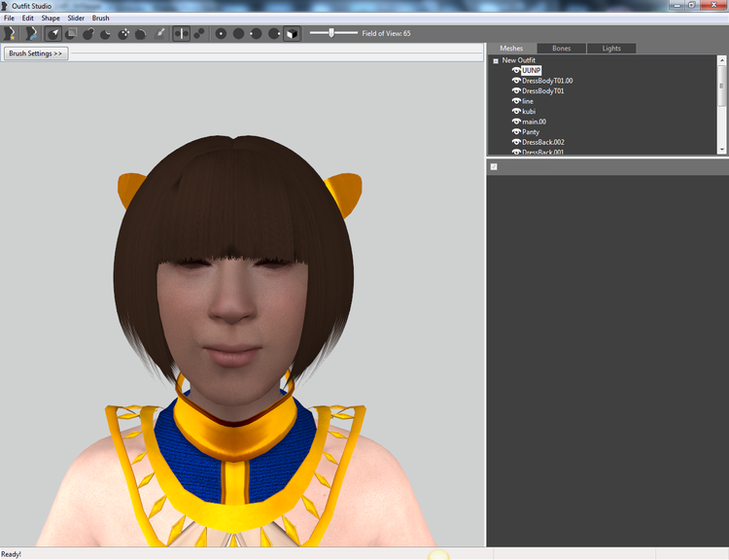Open the Brush menu
The image size is (729, 560).
100,18
